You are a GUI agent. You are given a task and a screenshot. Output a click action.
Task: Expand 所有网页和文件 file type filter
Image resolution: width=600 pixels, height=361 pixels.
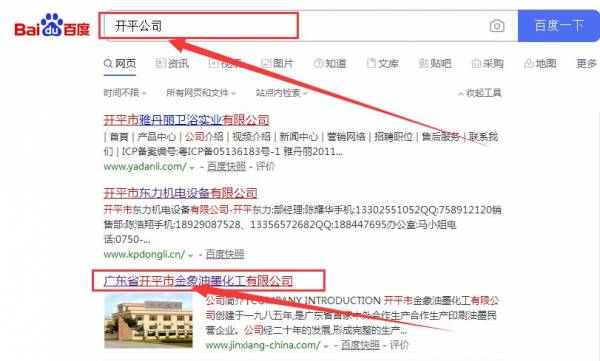coord(201,93)
